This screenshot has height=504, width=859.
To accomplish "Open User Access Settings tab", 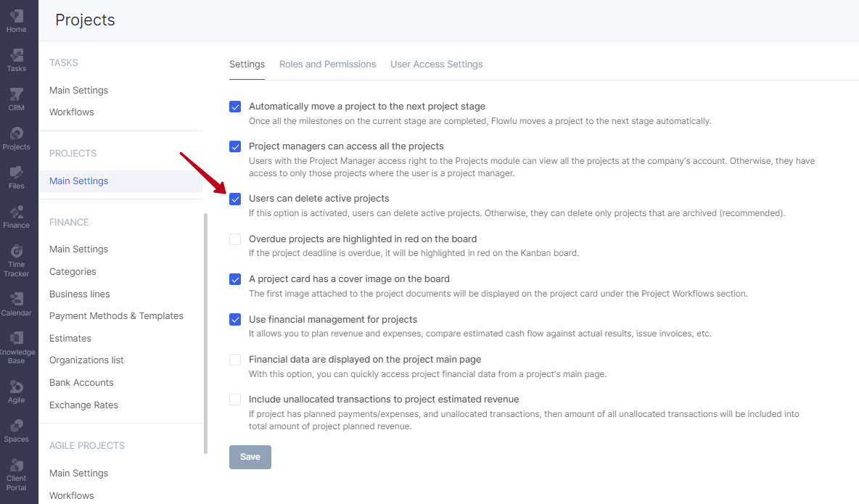I will tap(437, 64).
